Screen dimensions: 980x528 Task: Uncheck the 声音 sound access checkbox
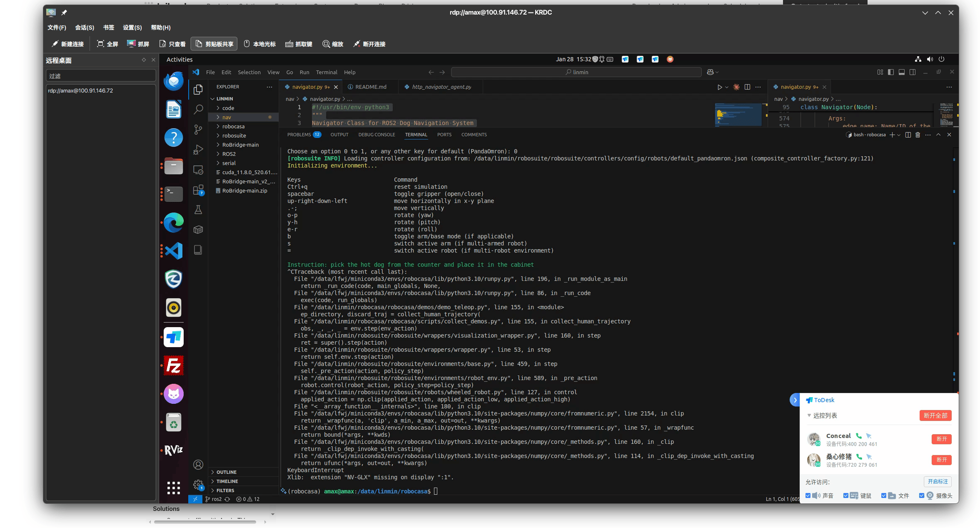[808, 495]
